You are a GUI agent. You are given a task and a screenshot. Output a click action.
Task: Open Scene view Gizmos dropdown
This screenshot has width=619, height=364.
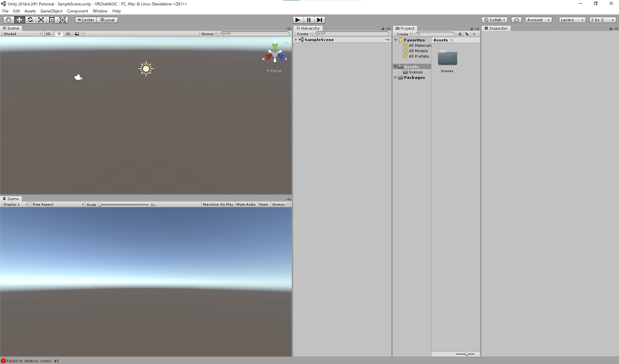(209, 34)
